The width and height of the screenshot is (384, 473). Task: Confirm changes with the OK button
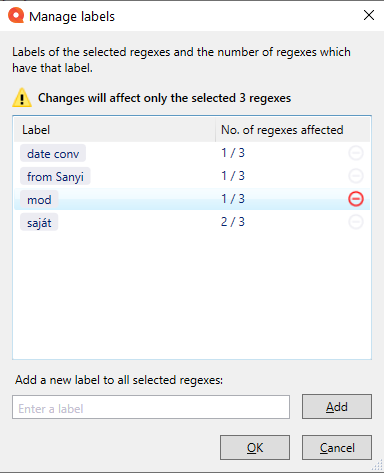(x=255, y=447)
